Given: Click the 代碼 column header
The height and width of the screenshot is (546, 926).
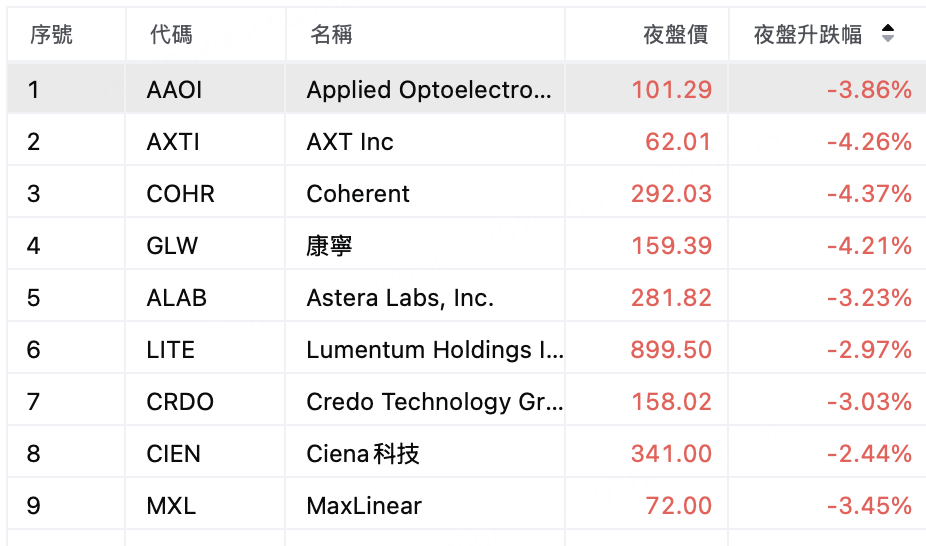Looking at the screenshot, I should pyautogui.click(x=171, y=34).
